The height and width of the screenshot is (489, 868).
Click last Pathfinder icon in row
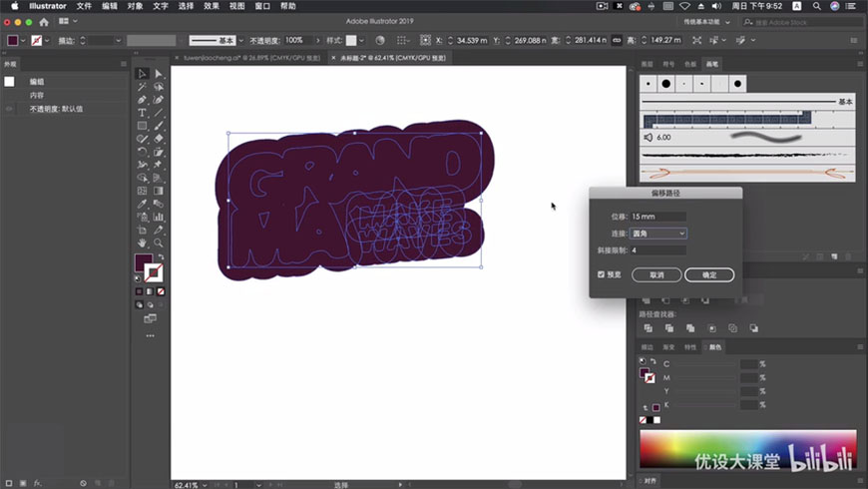(754, 328)
